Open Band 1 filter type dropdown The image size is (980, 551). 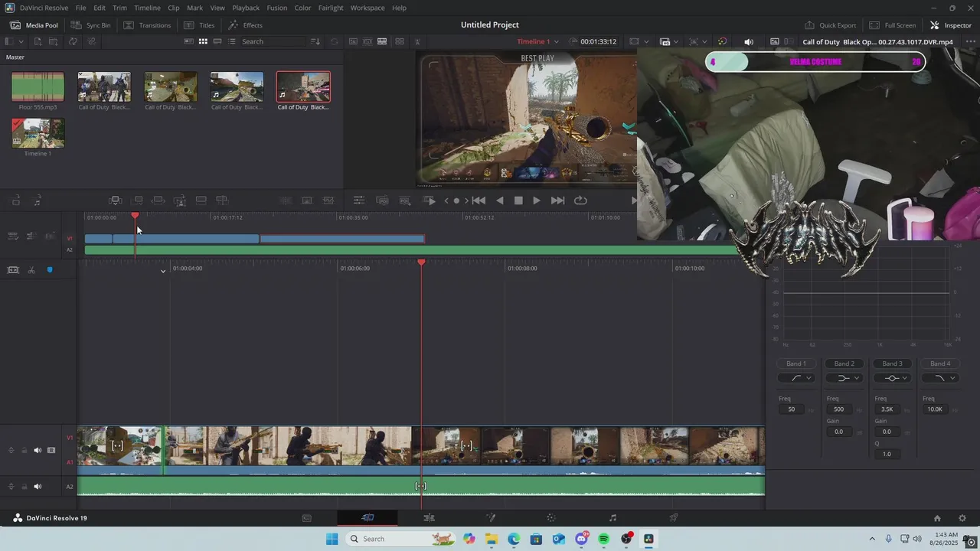pyautogui.click(x=796, y=378)
